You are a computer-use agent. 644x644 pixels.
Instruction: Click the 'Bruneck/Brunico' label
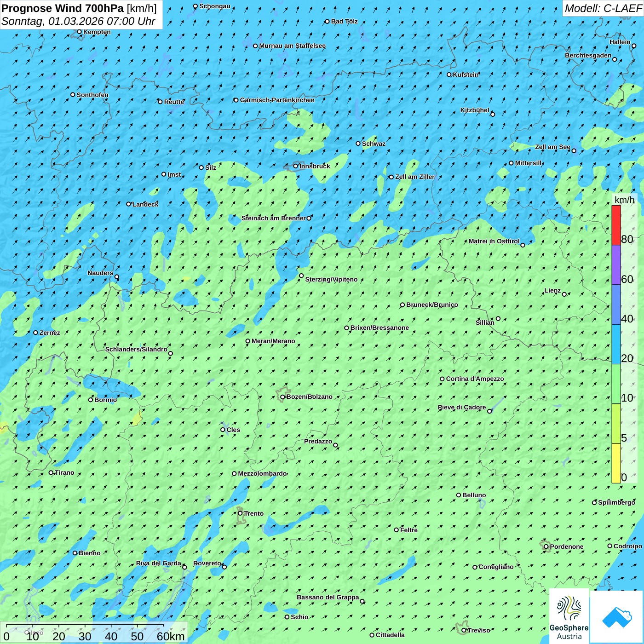click(x=432, y=305)
